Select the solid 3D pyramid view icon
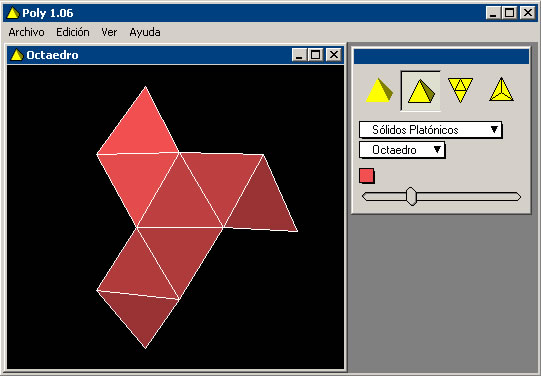The height and width of the screenshot is (376, 541). click(380, 91)
